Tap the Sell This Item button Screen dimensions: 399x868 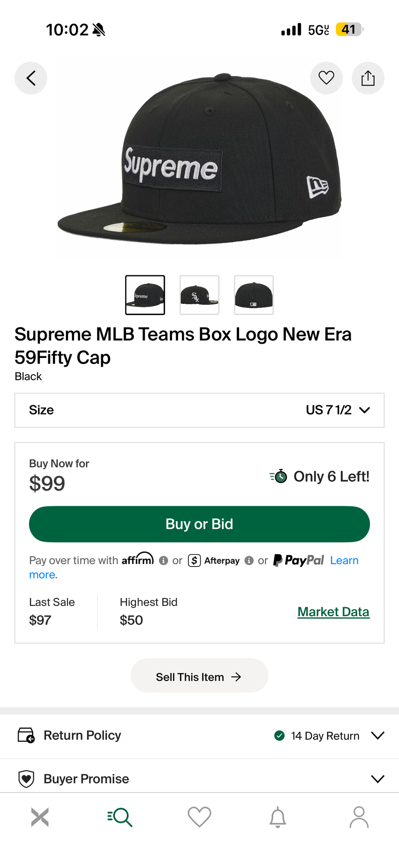point(199,676)
